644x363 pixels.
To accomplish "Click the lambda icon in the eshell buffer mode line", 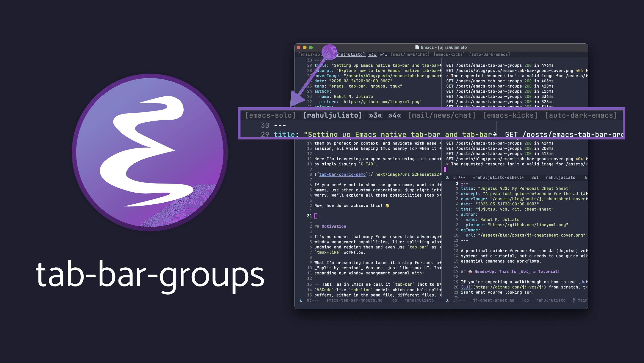I will coord(447,177).
